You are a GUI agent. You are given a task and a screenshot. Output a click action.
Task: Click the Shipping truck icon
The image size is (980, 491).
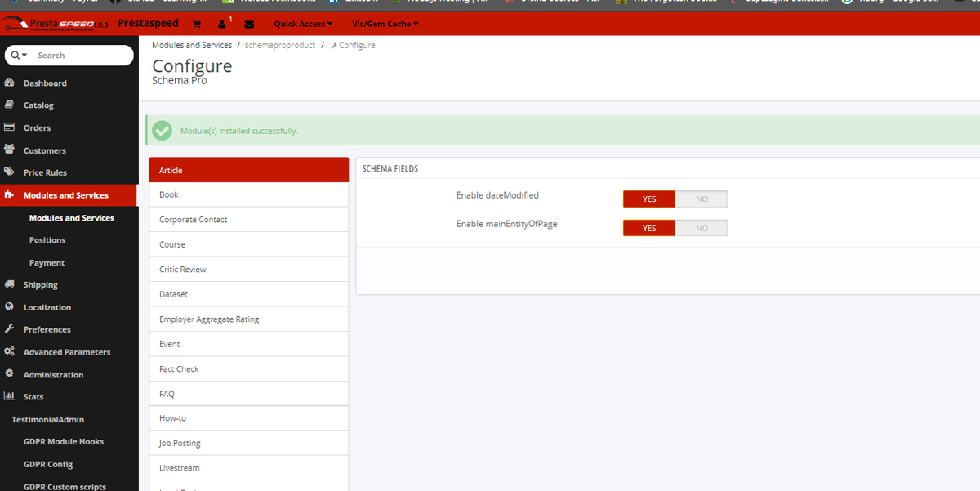(9, 284)
